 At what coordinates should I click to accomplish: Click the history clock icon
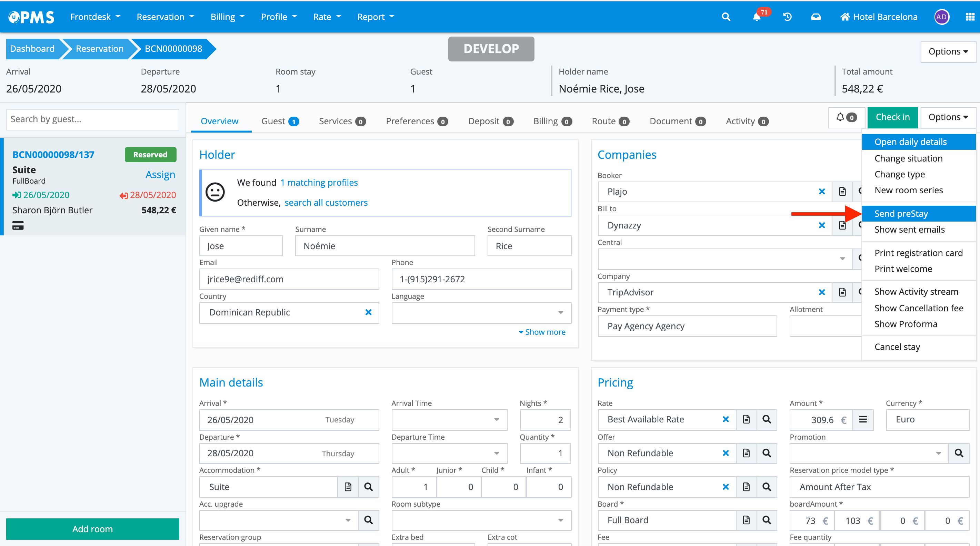[787, 17]
